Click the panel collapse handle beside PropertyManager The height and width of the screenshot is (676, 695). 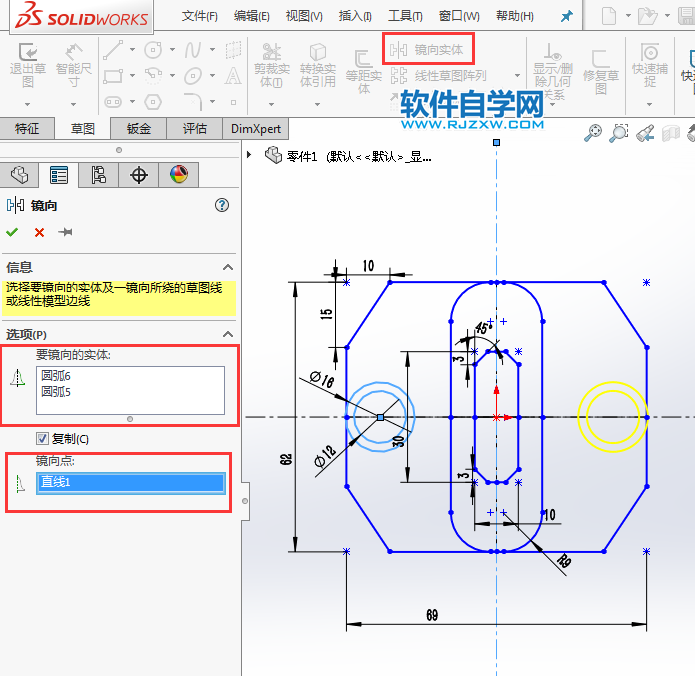(x=245, y=501)
